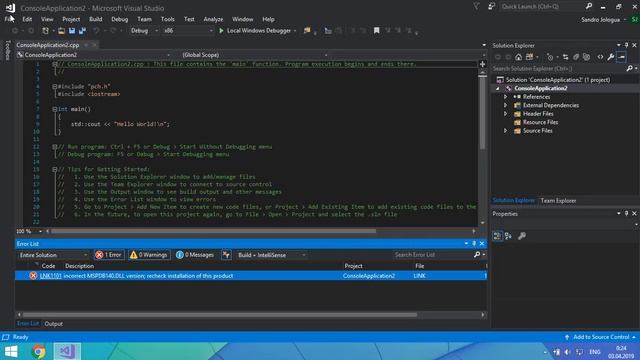Open the LNK1101 error code link
Viewport: 640px width, 360px height.
pos(50,276)
